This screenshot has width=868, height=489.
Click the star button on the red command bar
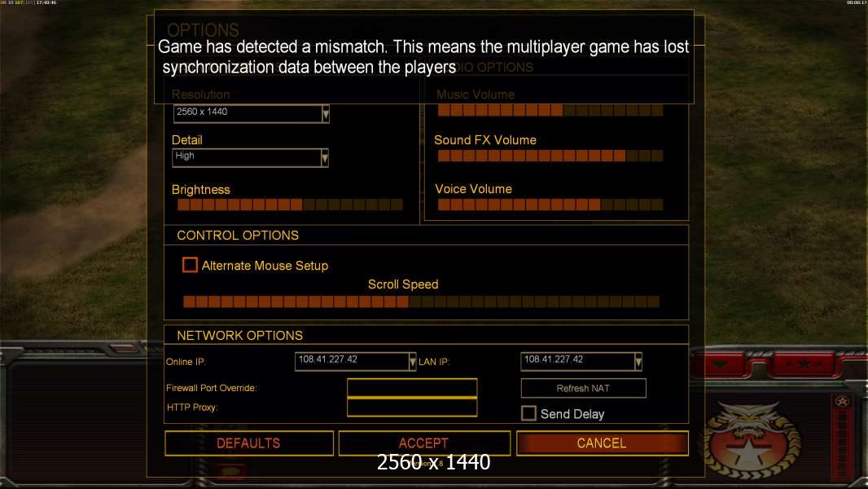804,363
